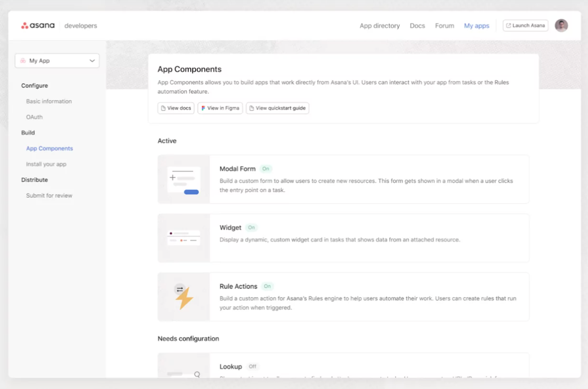The width and height of the screenshot is (588, 389).
Task: Click the Modal Form description text
Action: [366, 185]
